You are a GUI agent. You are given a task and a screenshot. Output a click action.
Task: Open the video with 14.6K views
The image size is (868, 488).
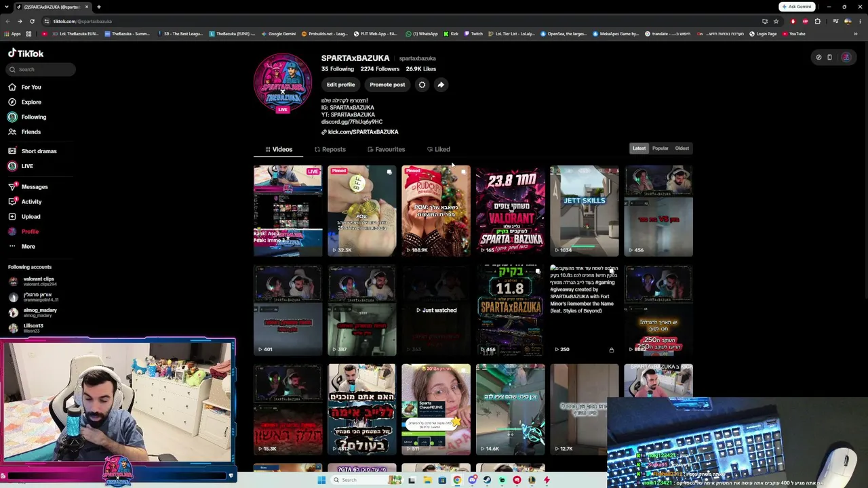tap(510, 409)
